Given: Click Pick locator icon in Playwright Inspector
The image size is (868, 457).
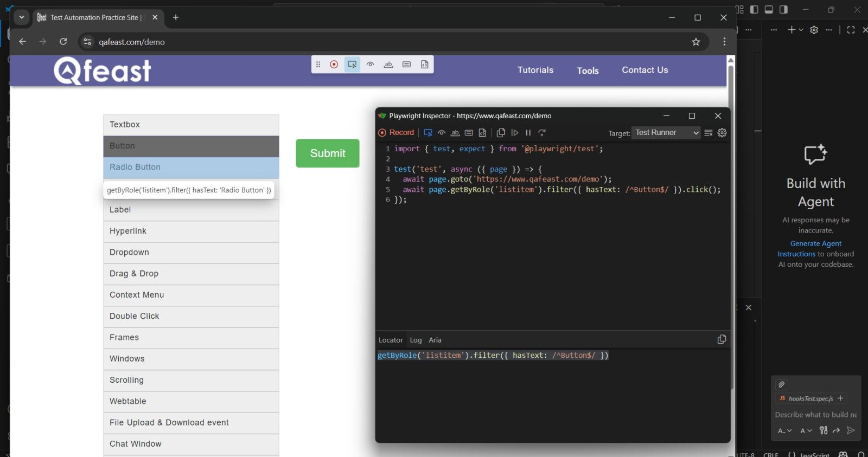Looking at the screenshot, I should coord(428,133).
